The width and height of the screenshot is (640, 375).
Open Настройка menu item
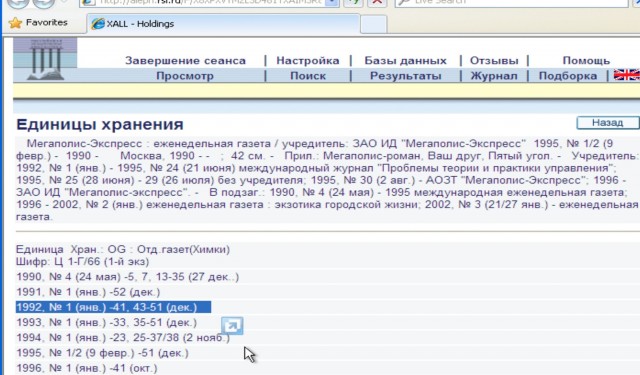[308, 61]
